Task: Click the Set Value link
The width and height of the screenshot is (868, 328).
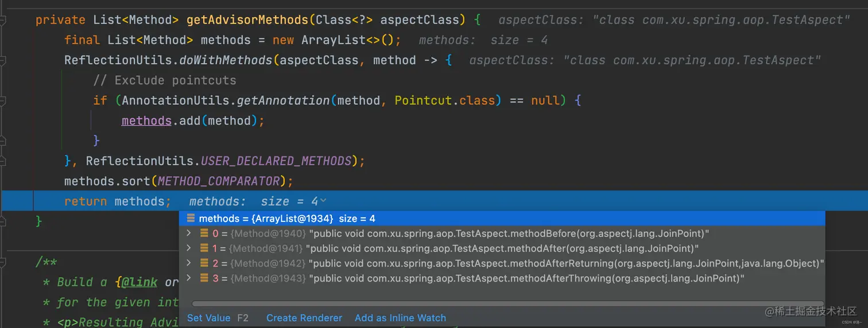Action: [208, 318]
